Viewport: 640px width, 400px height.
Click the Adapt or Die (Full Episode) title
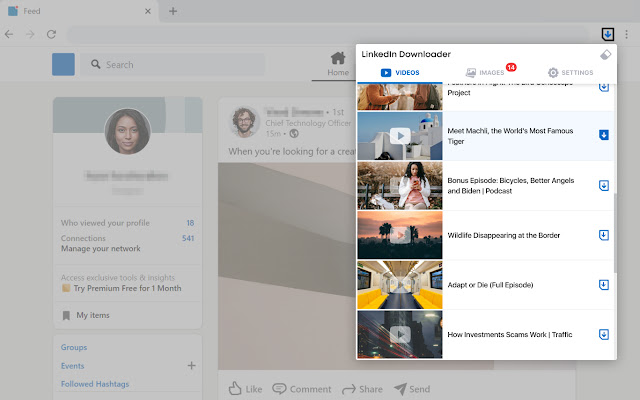click(490, 285)
